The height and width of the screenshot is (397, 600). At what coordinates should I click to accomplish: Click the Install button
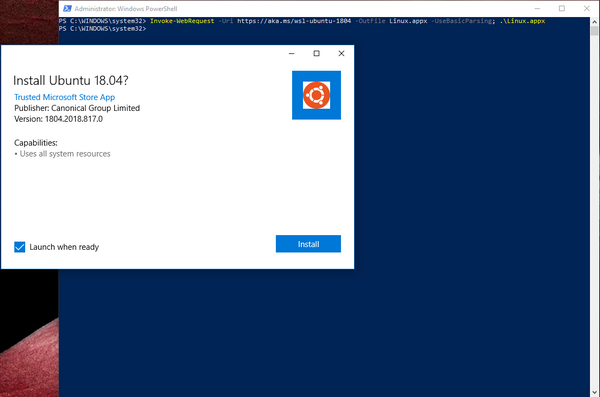coord(308,244)
